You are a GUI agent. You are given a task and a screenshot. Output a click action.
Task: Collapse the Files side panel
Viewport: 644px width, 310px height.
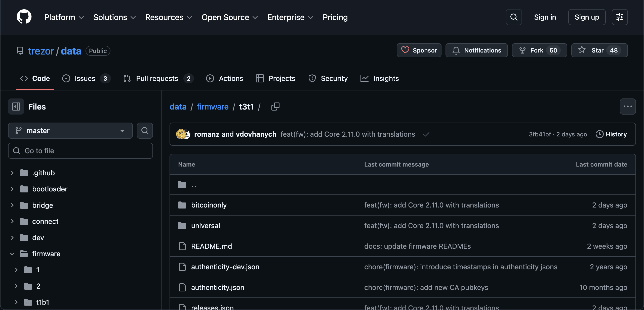tap(16, 107)
